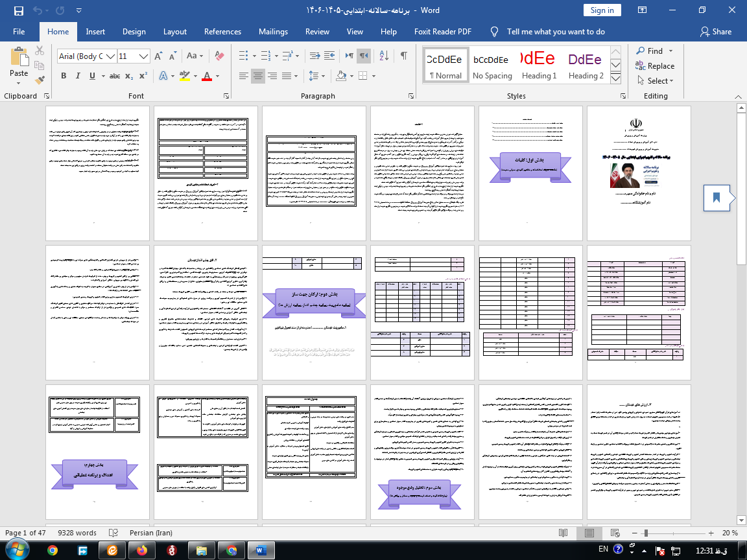Image resolution: width=747 pixels, height=560 pixels.
Task: Toggle bold formatting
Action: coord(64,76)
